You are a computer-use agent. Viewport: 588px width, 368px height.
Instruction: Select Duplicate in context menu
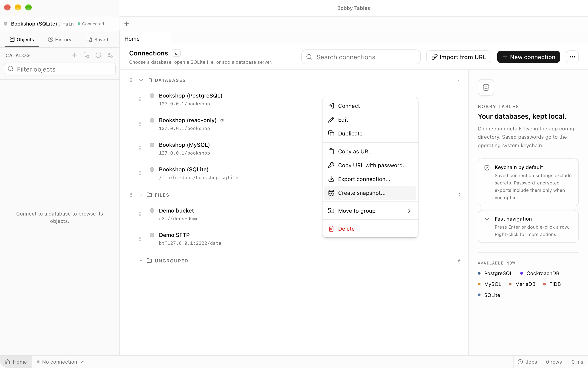(x=370, y=133)
